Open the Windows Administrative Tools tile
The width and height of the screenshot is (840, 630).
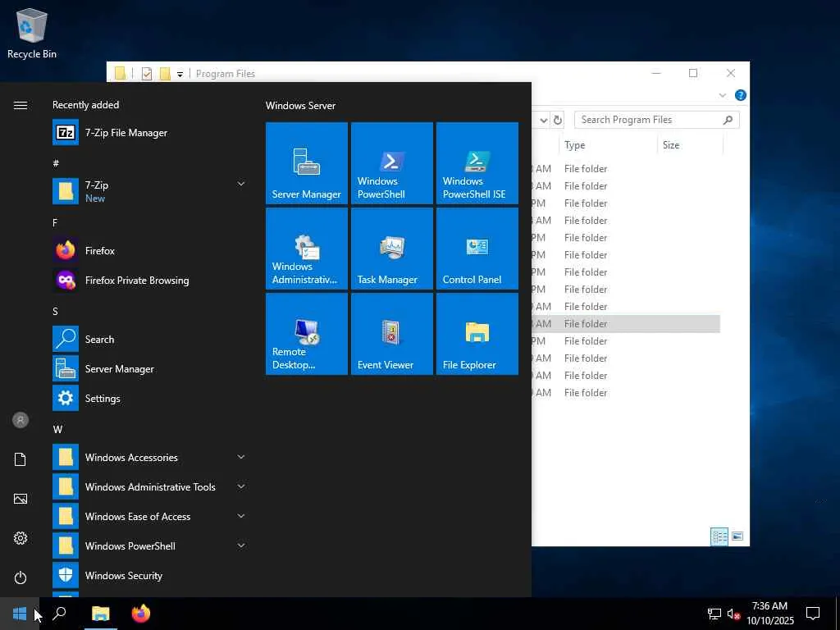pyautogui.click(x=307, y=249)
